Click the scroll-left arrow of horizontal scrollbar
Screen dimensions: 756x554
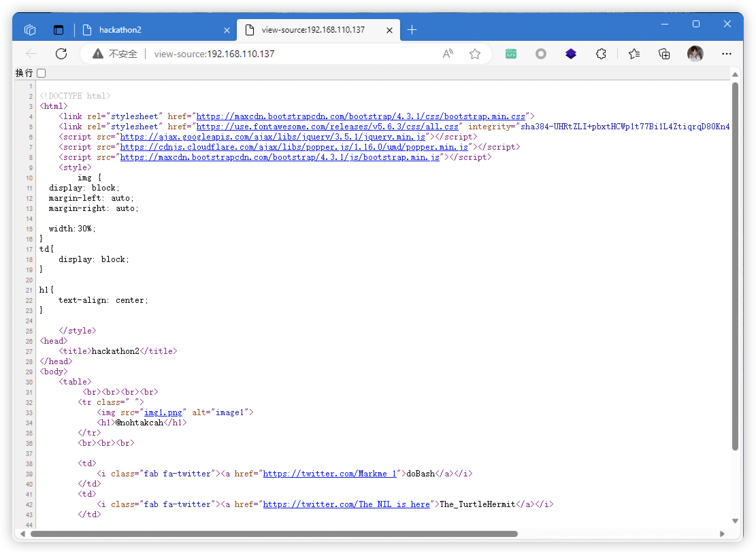click(x=22, y=534)
